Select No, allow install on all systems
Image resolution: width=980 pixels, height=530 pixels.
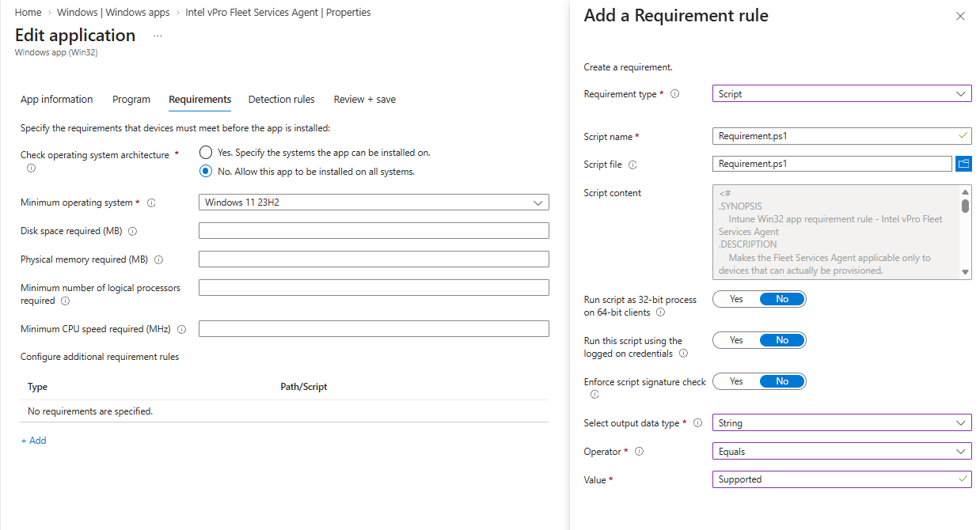click(206, 171)
